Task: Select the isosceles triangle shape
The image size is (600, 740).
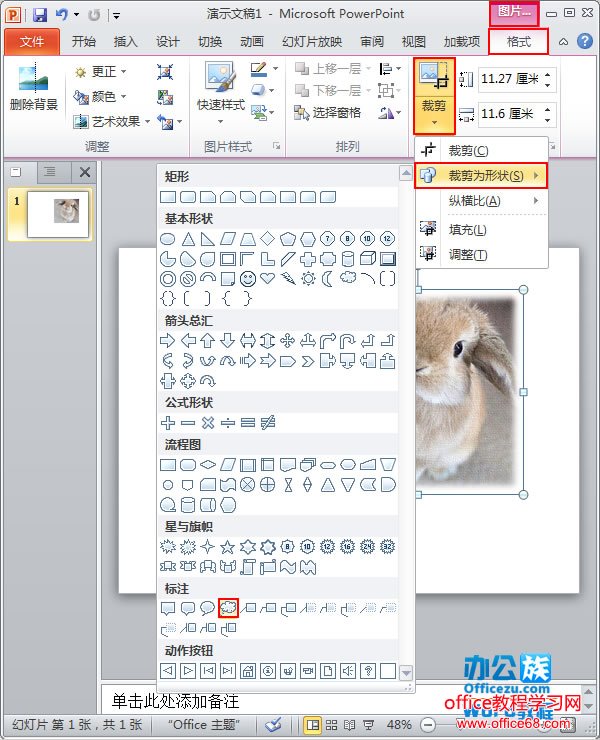Action: tap(188, 239)
